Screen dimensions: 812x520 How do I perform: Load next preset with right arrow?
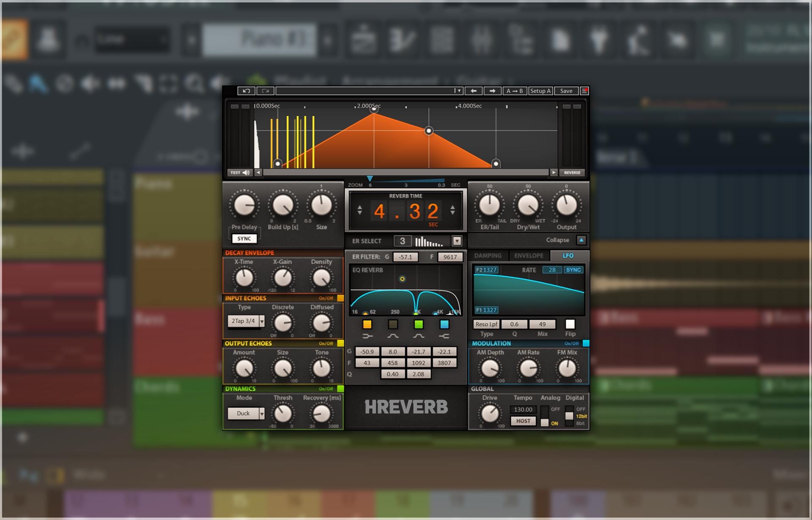pos(492,91)
